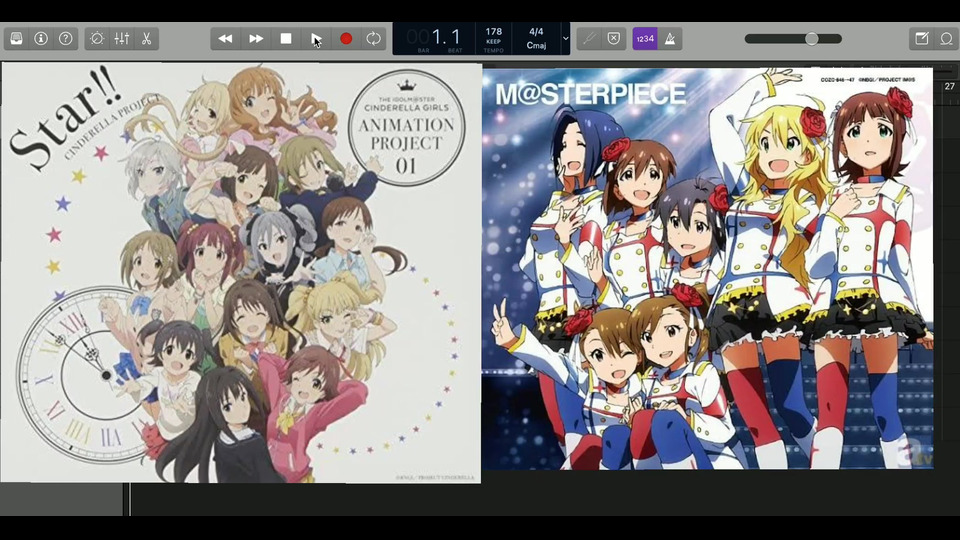Click the Cmaj key signature
This screenshot has width=960, height=540.
(536, 45)
